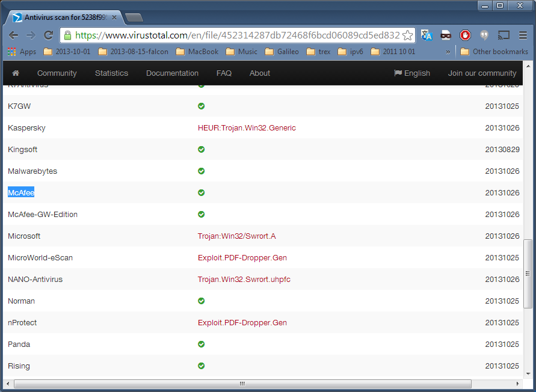536x392 pixels.
Task: Open the Community menu item
Action: pos(57,73)
